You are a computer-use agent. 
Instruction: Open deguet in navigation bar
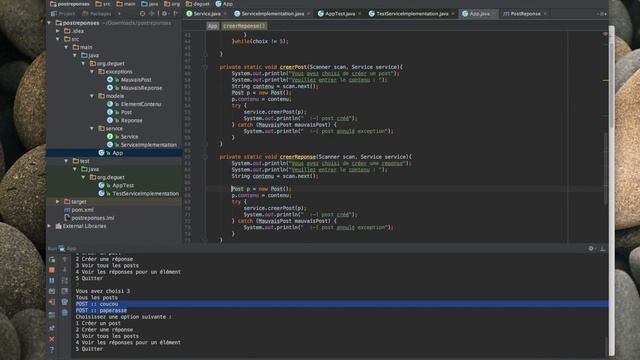tap(198, 4)
